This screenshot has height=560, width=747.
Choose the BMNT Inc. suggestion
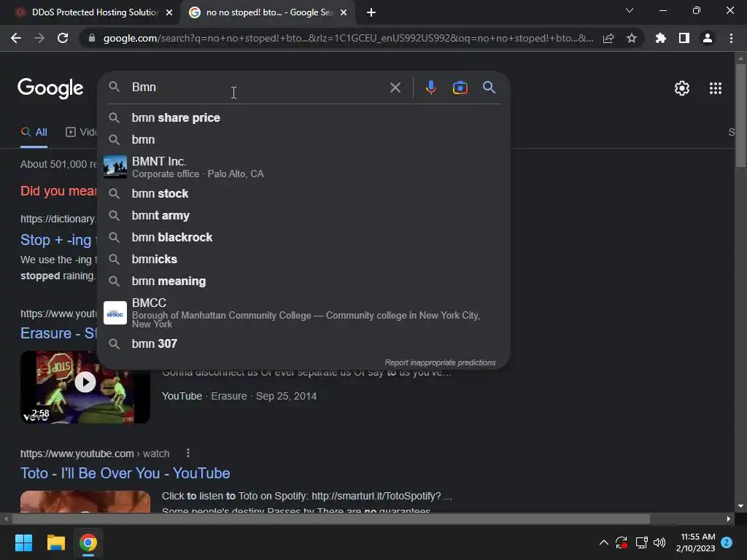[304, 167]
